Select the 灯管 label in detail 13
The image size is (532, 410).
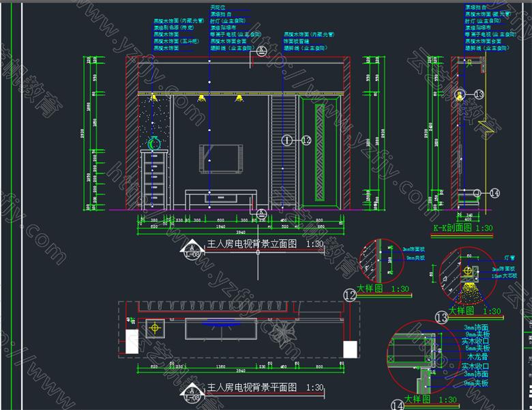pyautogui.click(x=509, y=258)
